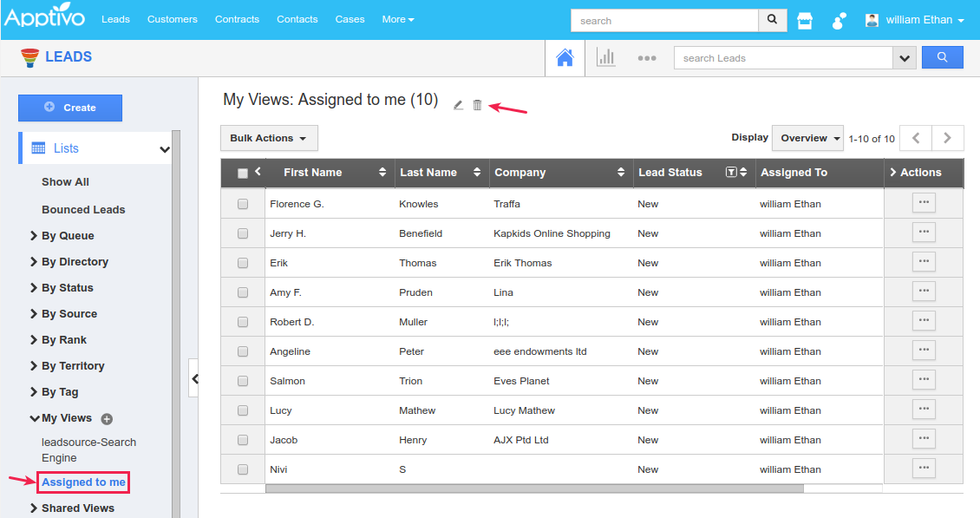980x518 pixels.
Task: Click the filter icon in Lead Status column
Action: tap(731, 173)
